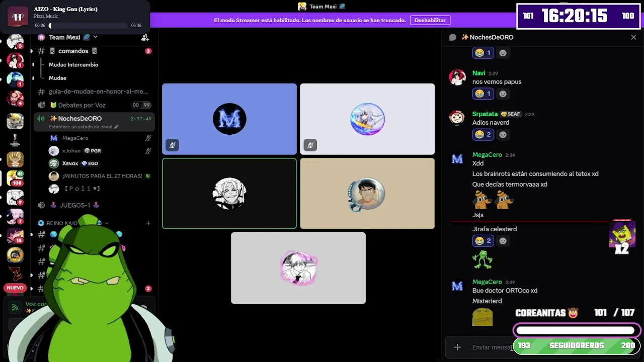Toggle the laughing reaction on Srpatata's message
This screenshot has width=644, height=362.
click(483, 134)
